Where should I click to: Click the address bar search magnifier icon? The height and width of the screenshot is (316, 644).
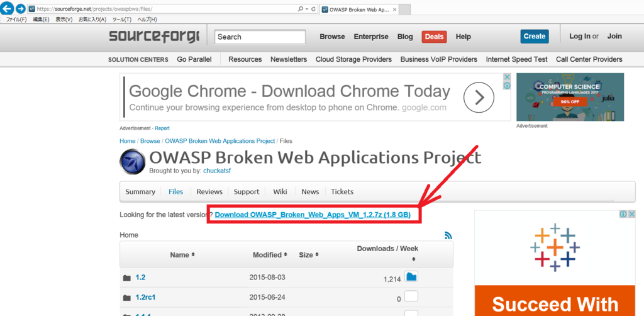pos(301,9)
